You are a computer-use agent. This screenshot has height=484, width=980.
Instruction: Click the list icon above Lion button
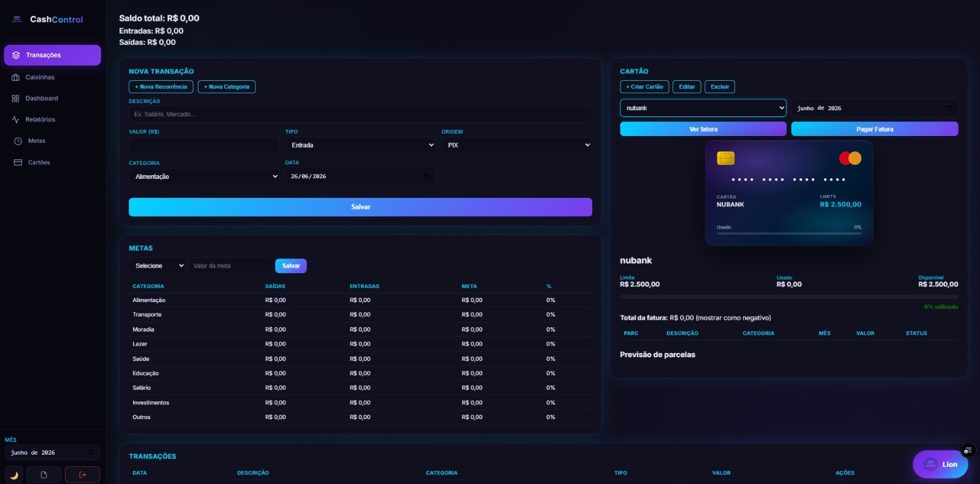[x=968, y=450]
